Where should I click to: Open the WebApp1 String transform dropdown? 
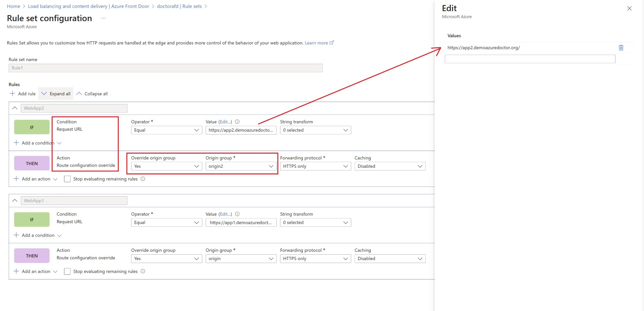(x=315, y=222)
